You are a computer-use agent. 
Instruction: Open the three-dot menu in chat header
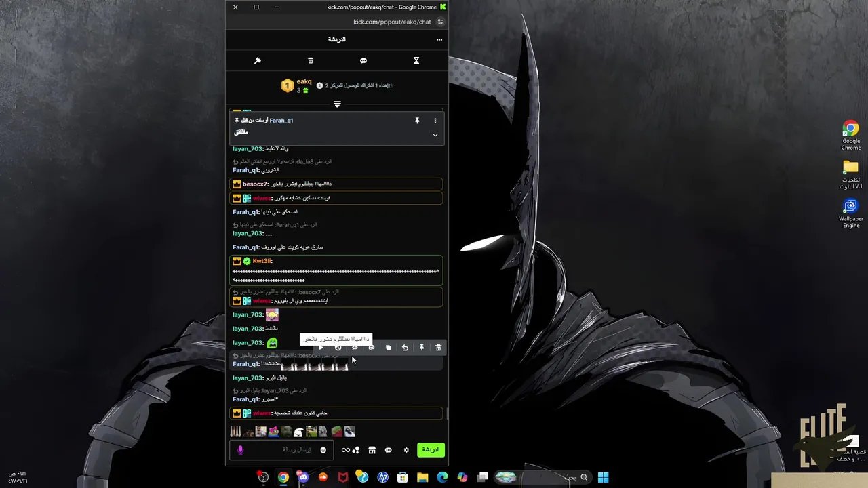[439, 40]
